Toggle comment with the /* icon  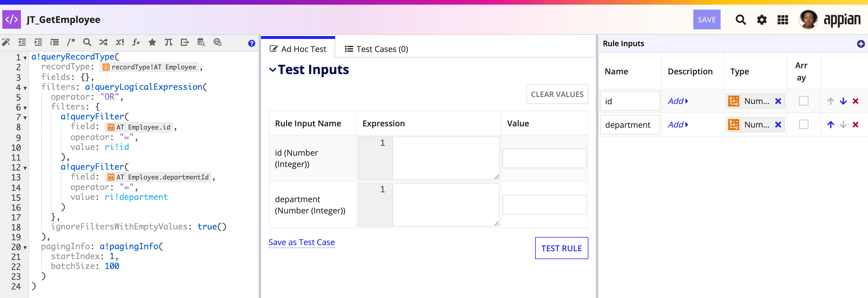(71, 42)
